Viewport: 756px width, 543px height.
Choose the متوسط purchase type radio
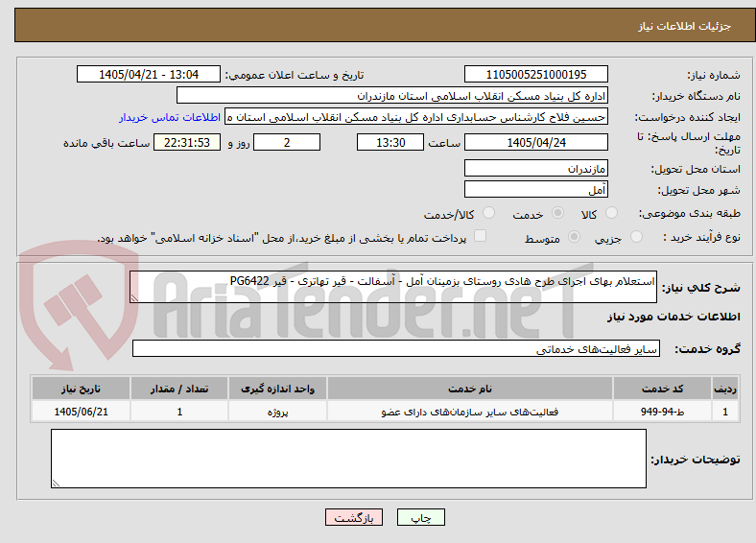pos(574,236)
